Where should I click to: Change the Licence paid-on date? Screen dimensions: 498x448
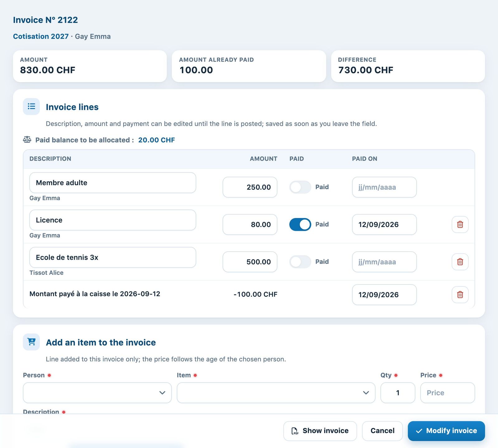pos(384,224)
